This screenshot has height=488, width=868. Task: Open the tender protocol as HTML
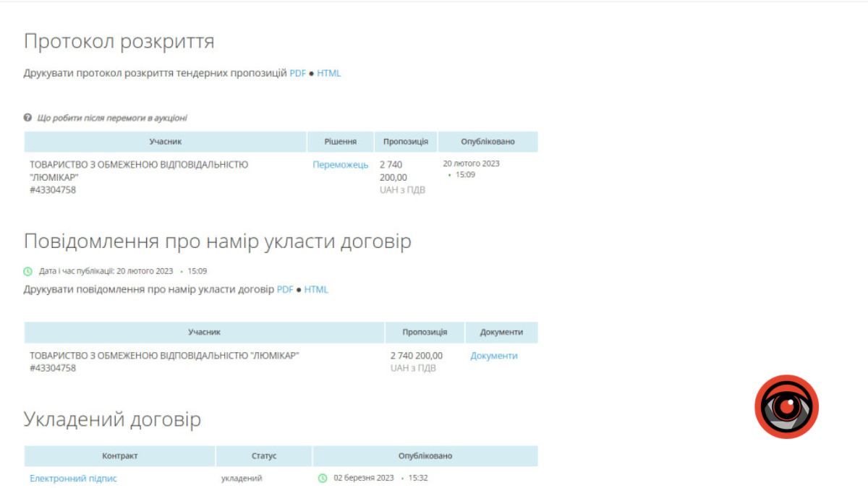click(x=331, y=73)
